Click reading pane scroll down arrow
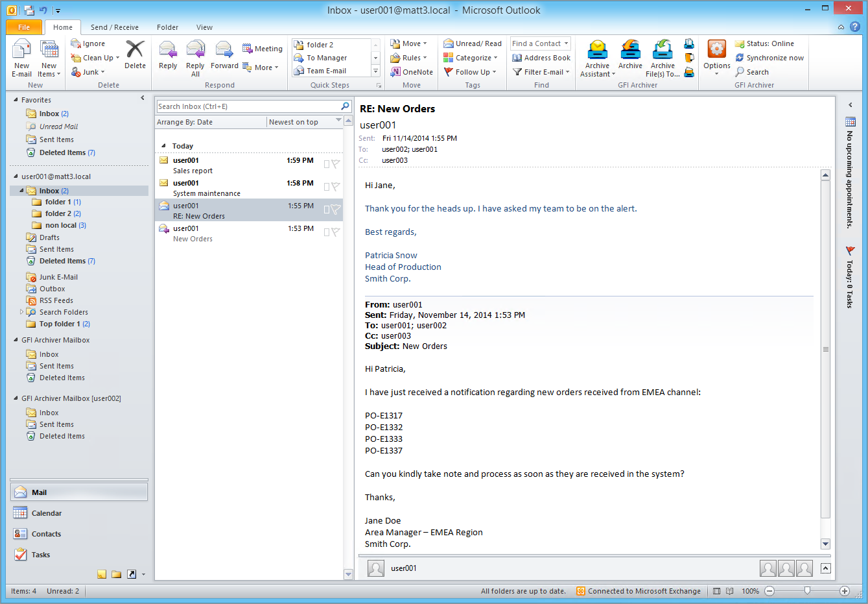The width and height of the screenshot is (868, 604). point(825,544)
